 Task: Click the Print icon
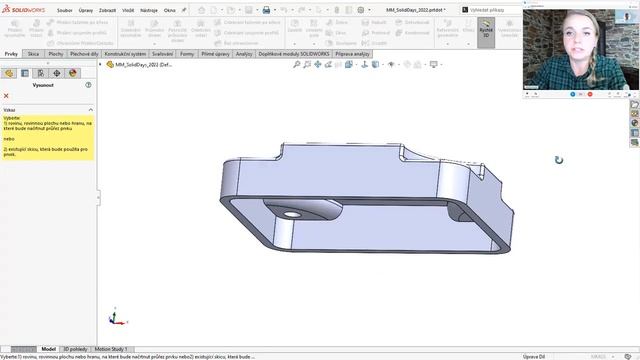click(x=266, y=10)
